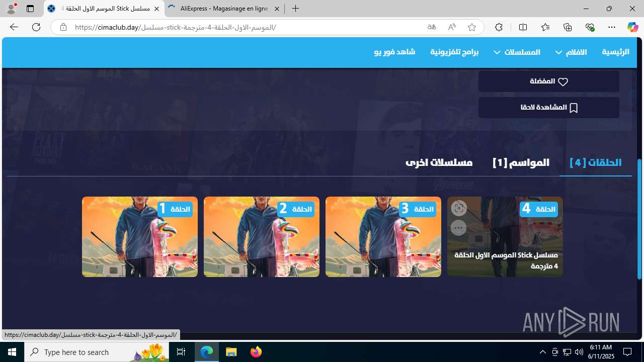Open a new browser tab
Viewport: 644px width, 362px height.
pos(296,9)
